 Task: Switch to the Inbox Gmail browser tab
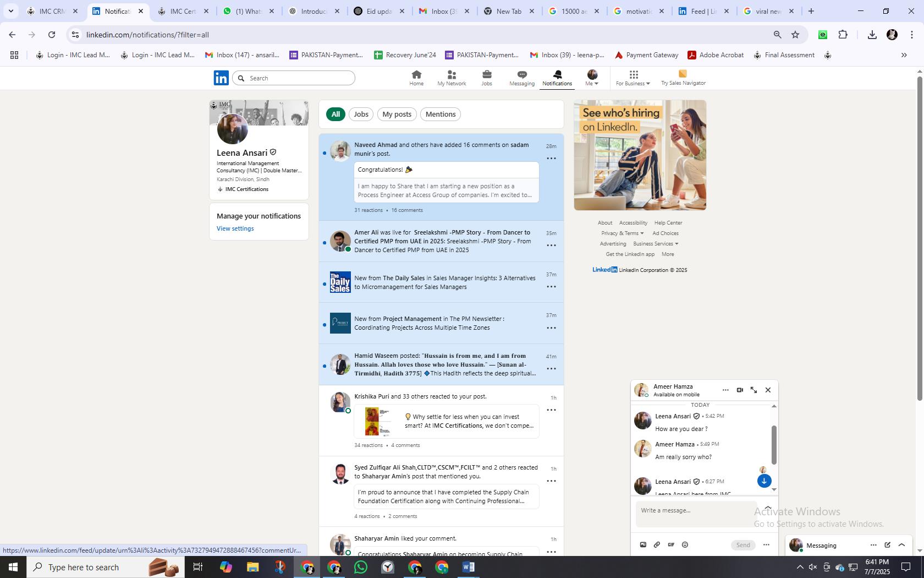[443, 11]
